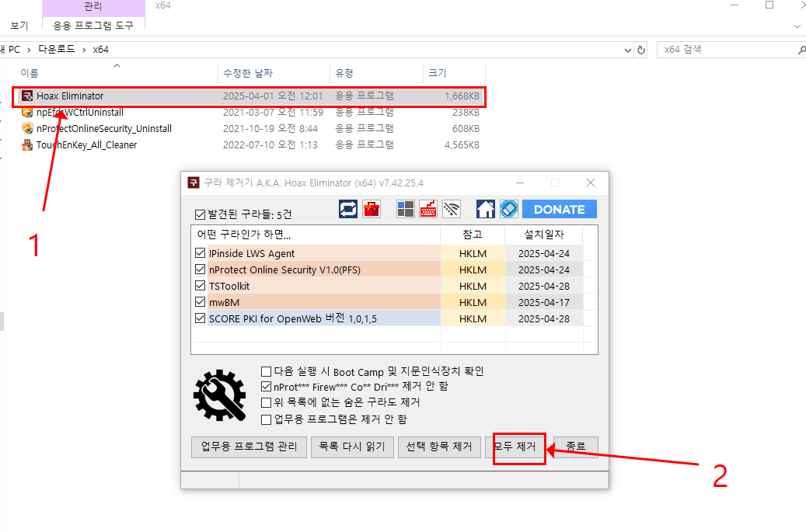Click the blue refresh arrows icon
806x532 pixels.
click(348, 209)
